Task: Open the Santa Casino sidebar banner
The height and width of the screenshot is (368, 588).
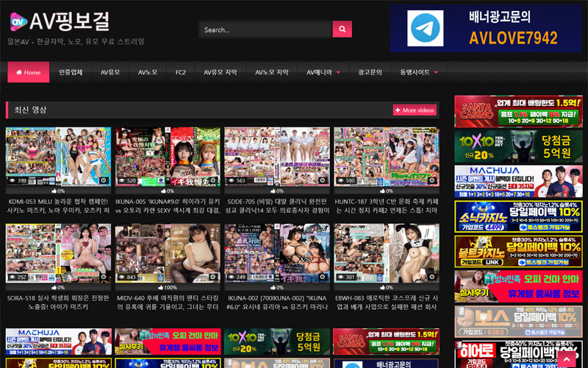Action: pyautogui.click(x=518, y=111)
